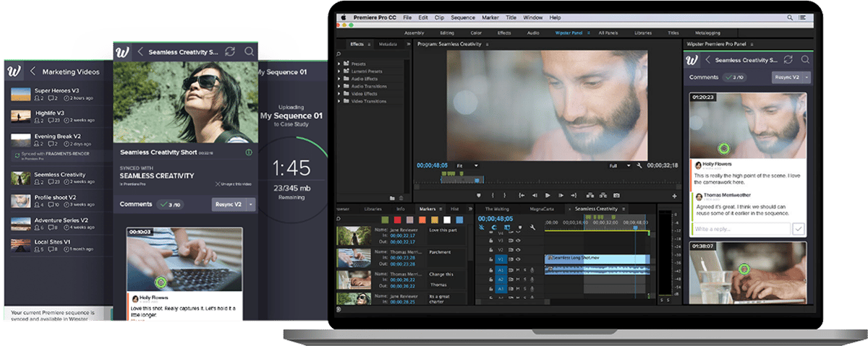Go back from the Marketing Videos list
868x346 pixels.
pyautogui.click(x=33, y=72)
